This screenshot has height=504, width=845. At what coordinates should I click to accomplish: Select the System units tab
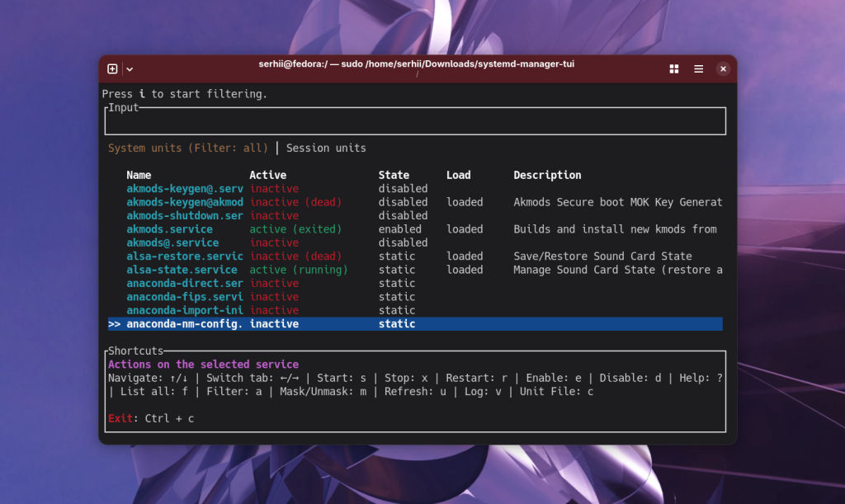pyautogui.click(x=188, y=148)
